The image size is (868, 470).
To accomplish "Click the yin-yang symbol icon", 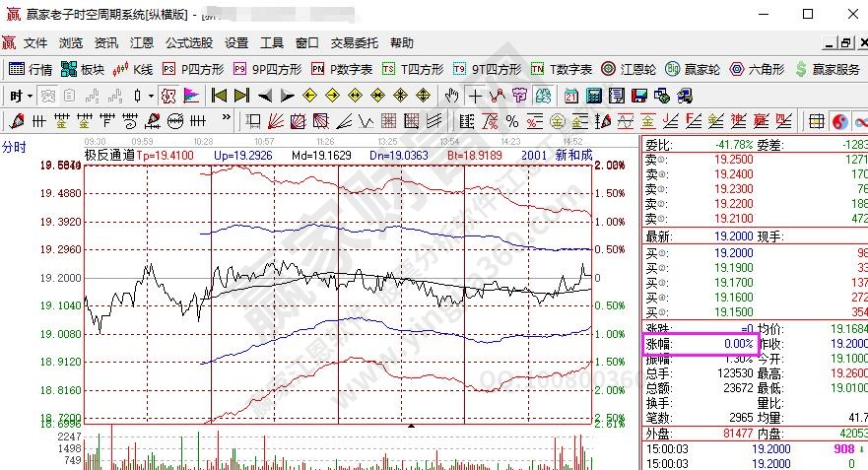I will [x=839, y=121].
